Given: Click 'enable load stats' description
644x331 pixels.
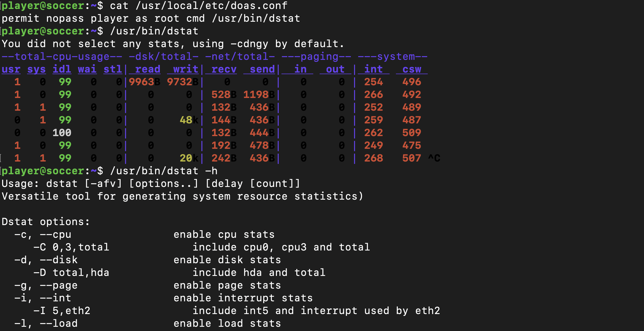Looking at the screenshot, I should (227, 323).
